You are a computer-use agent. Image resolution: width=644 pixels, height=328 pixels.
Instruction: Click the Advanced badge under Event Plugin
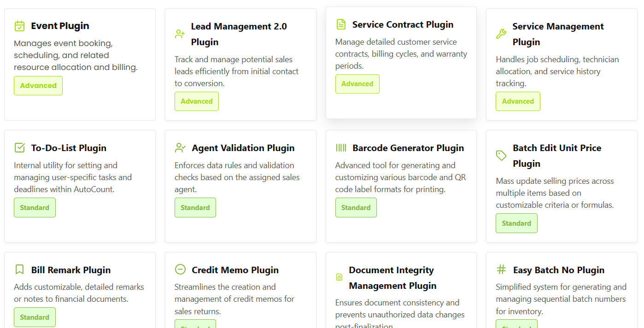click(x=38, y=86)
